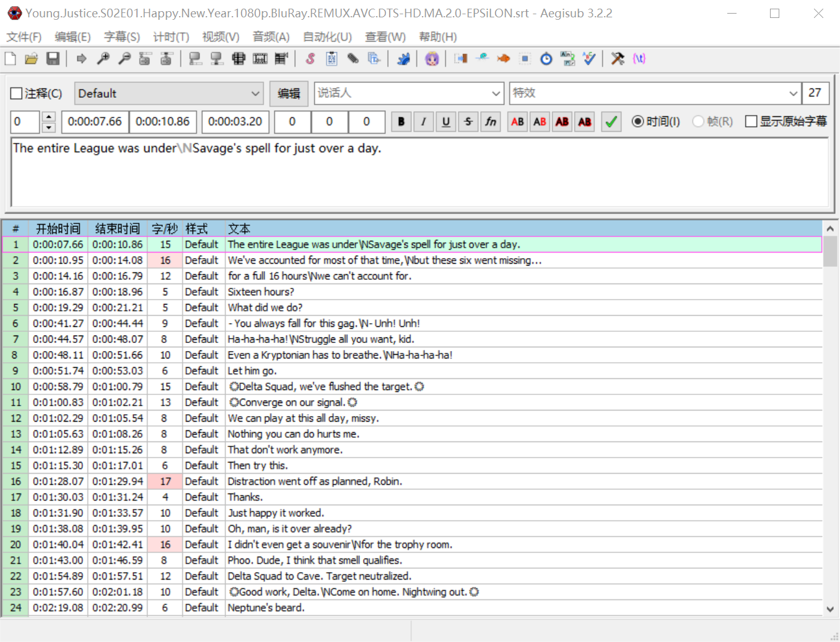
Task: Decrease the layer number with down arrow
Action: click(x=49, y=128)
